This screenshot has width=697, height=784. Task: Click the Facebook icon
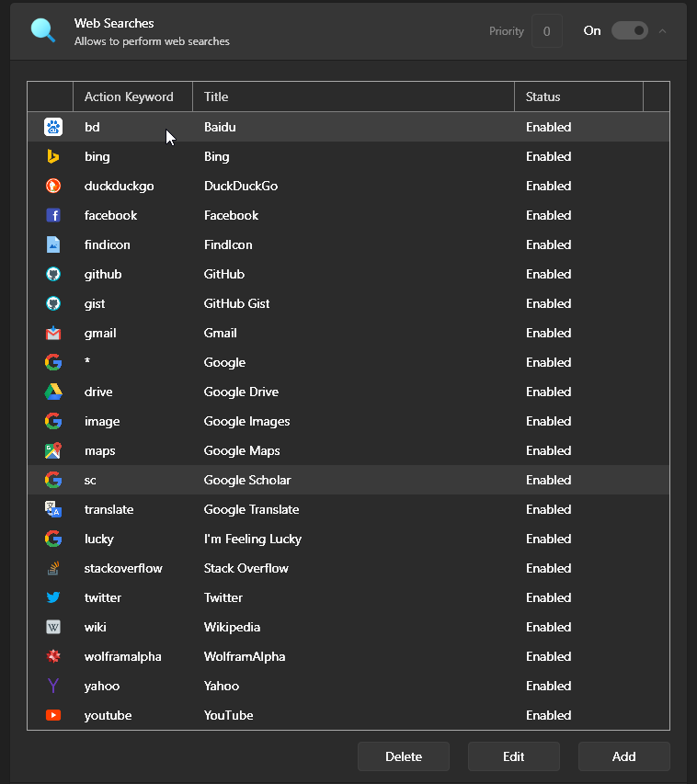pyautogui.click(x=52, y=215)
